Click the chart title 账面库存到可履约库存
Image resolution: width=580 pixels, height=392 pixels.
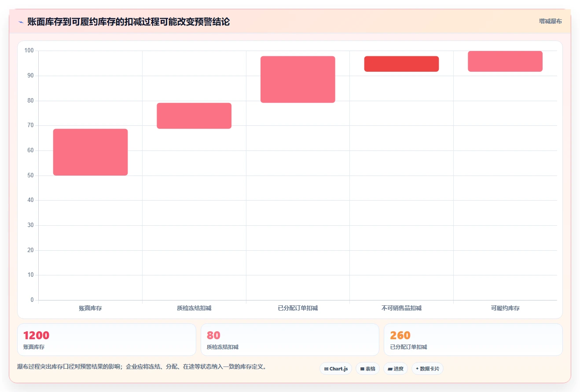tap(128, 22)
